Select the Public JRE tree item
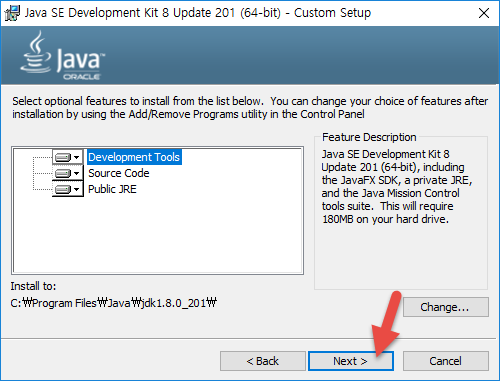Viewport: 500px width, 381px height. 112,189
